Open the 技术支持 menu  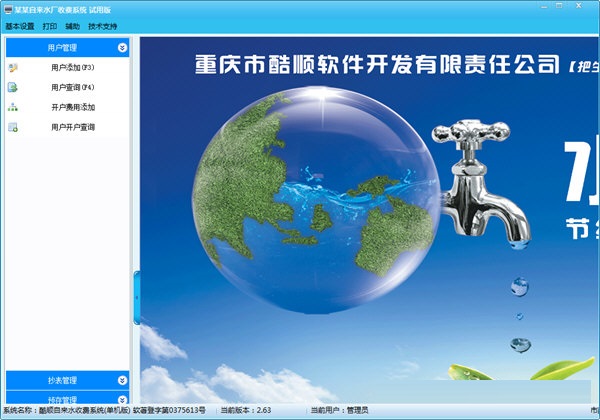coord(103,26)
